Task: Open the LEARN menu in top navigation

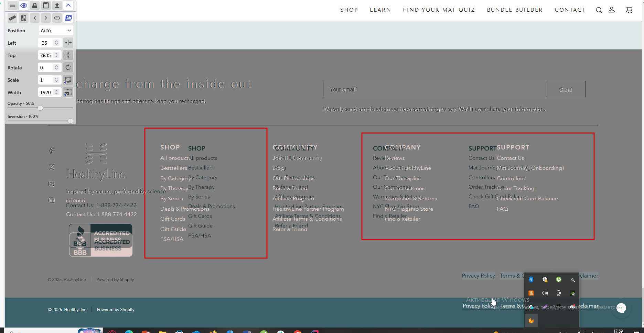Action: pos(380,10)
